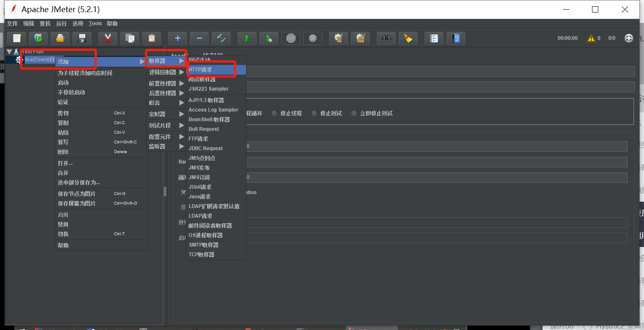Click 删除 in the context menu
The height and width of the screenshot is (330, 644).
(x=101, y=152)
